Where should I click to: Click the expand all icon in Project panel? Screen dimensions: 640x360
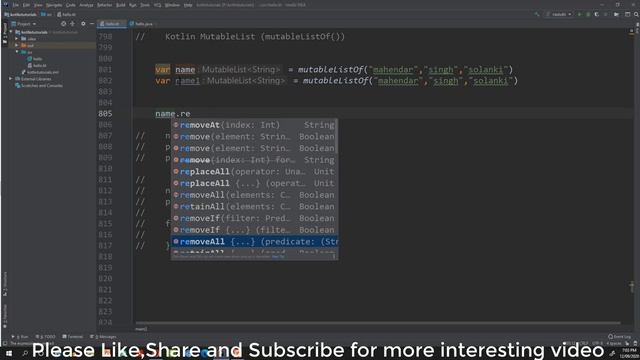73,24
